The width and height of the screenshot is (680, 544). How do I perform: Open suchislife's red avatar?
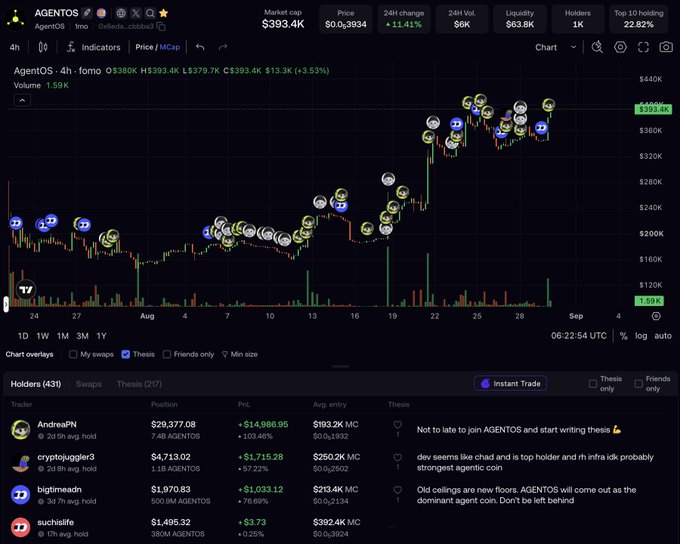[x=20, y=527]
